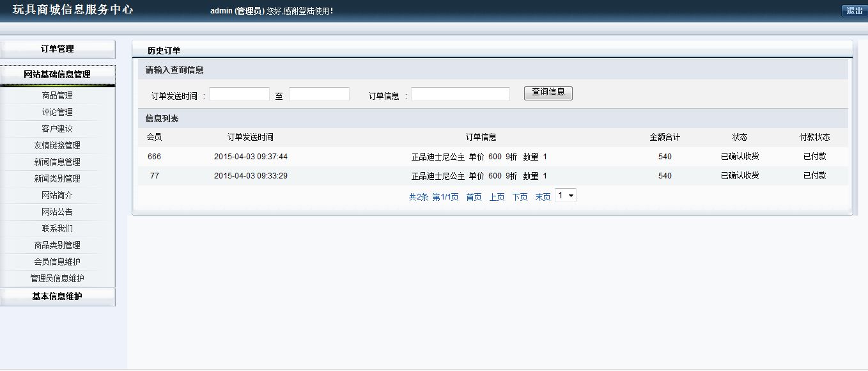Expand the 基本信息维护 sidebar section

point(58,296)
